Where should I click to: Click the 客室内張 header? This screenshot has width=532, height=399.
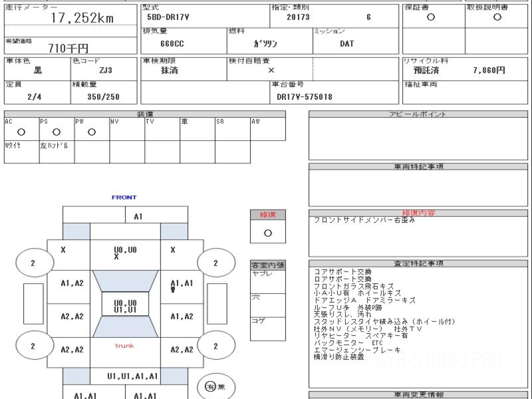point(268,265)
